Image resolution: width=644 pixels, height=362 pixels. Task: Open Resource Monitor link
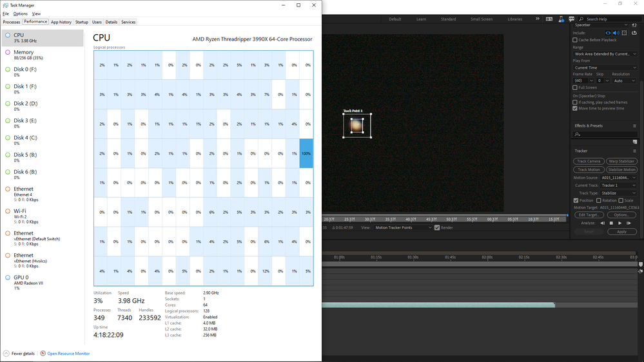click(x=68, y=354)
